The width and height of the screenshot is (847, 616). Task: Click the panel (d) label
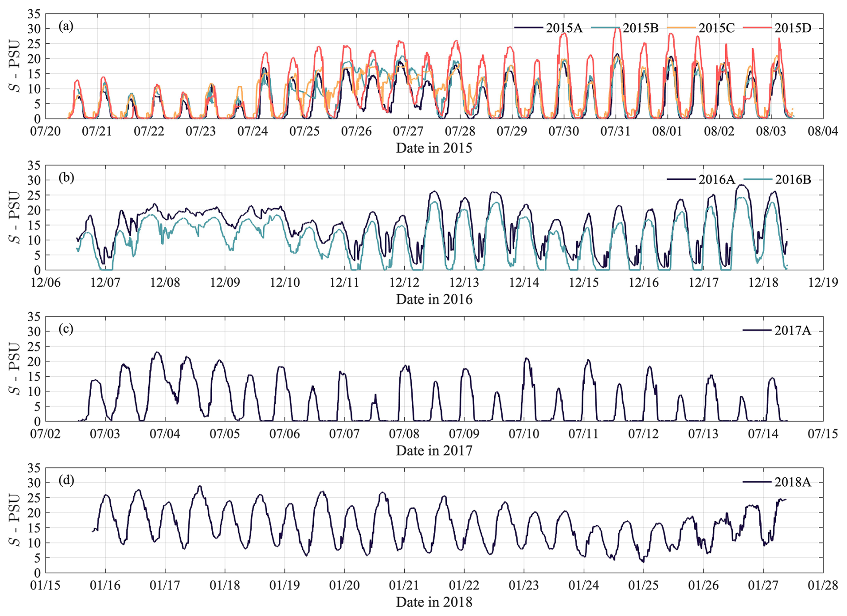tap(66, 480)
